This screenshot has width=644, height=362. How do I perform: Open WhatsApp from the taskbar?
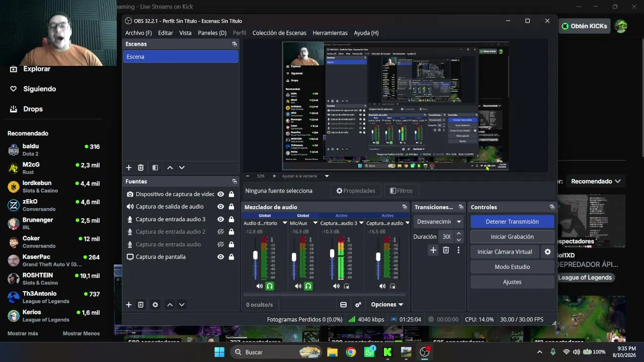point(370,351)
